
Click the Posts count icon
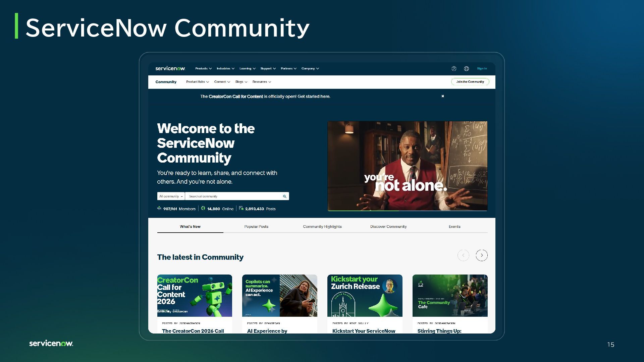pyautogui.click(x=241, y=208)
